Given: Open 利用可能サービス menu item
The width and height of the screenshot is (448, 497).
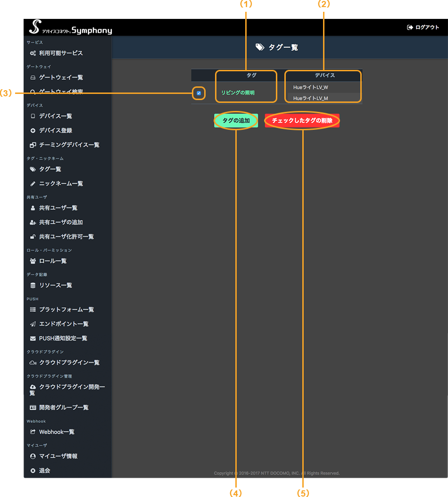Looking at the screenshot, I should (61, 53).
